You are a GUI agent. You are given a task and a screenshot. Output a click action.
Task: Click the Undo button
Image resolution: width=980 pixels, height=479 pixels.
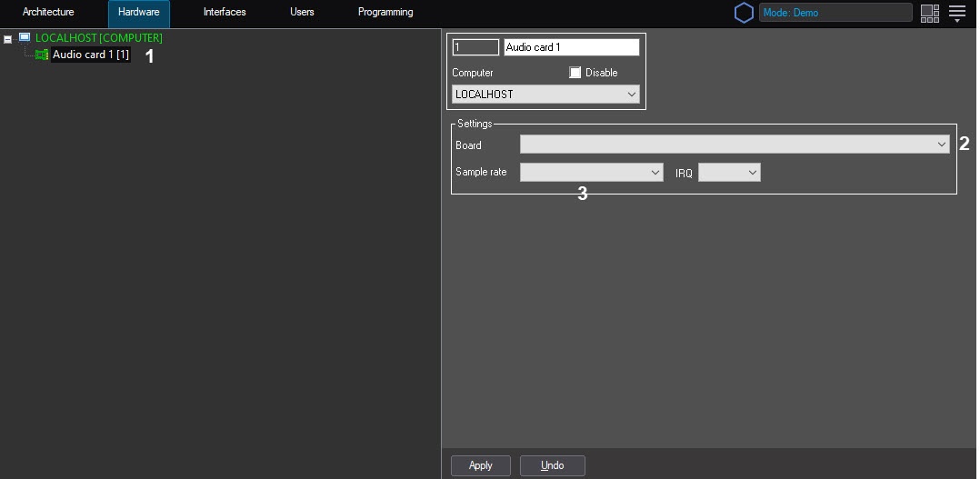tap(553, 465)
